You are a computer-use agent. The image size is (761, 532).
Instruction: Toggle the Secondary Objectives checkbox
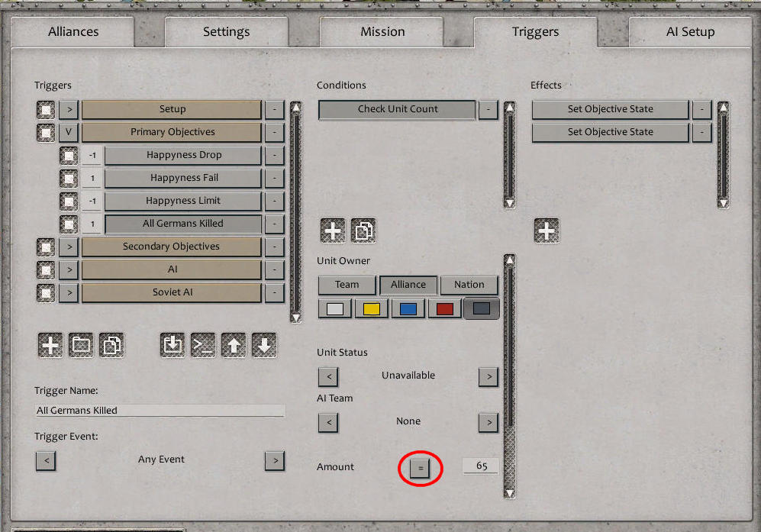pos(46,247)
